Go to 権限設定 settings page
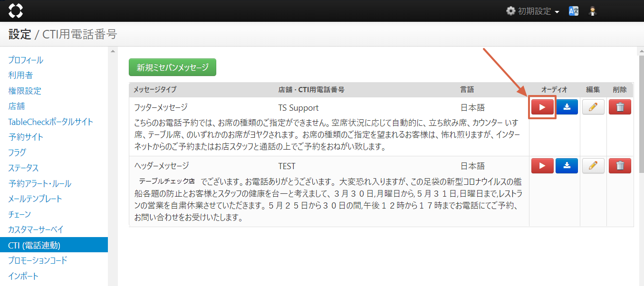The image size is (644, 286). pyautogui.click(x=25, y=91)
